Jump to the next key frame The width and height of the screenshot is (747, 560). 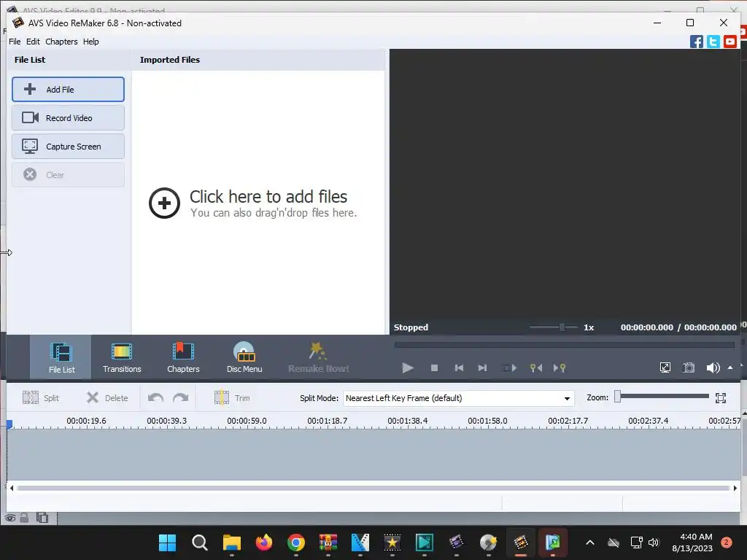tap(560, 368)
